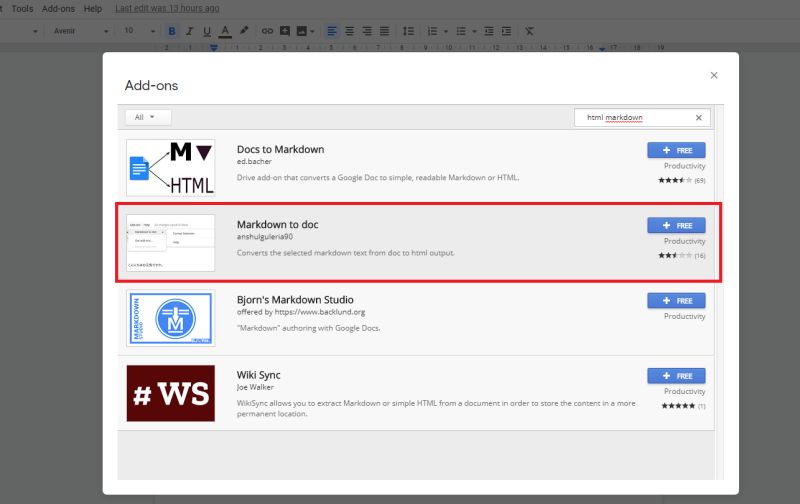Image resolution: width=800 pixels, height=504 pixels.
Task: Click the numbered list icon
Action: tap(432, 31)
